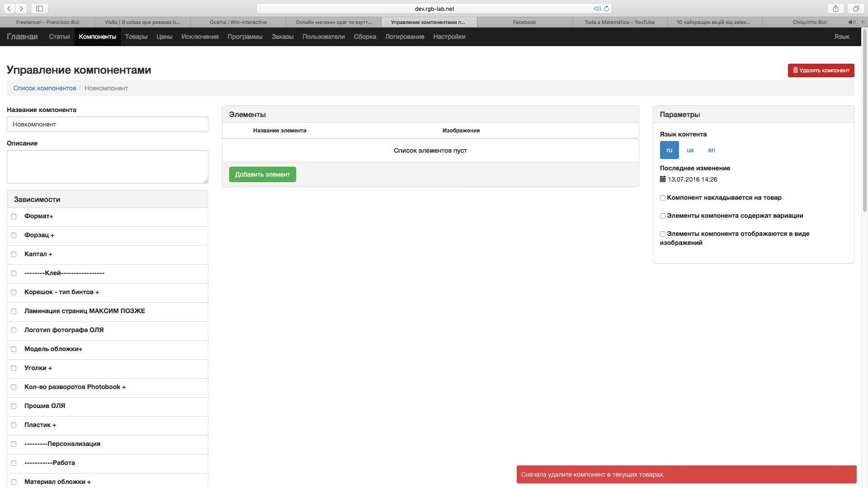Enable the Формат+ dependency checkbox
This screenshot has height=488, width=868.
pos(14,216)
